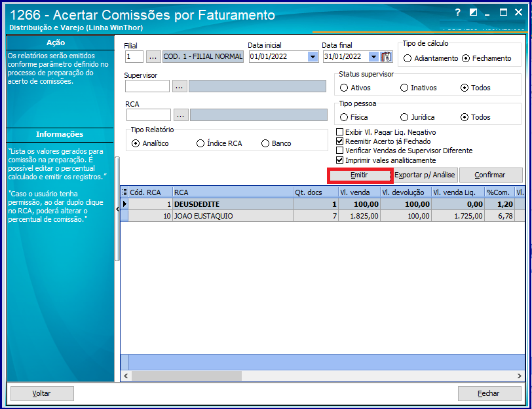Open grid column selector icon beside Cód. RCA
Viewport: 532px width, 409px height.
(x=124, y=192)
